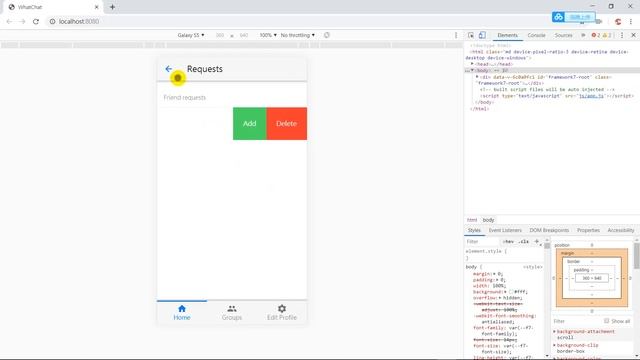Image resolution: width=640 pixels, height=360 pixels.
Task: Expand the background-attachment computed property
Action: pos(555,331)
